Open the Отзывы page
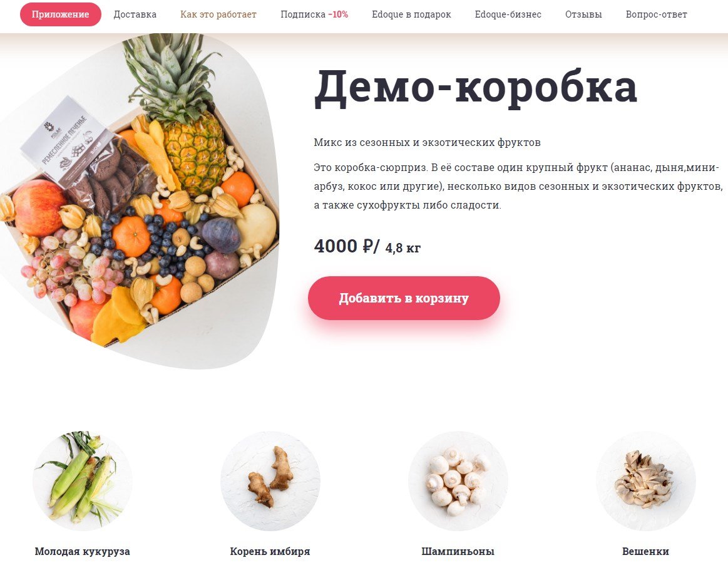Image resolution: width=728 pixels, height=565 pixels. pyautogui.click(x=583, y=14)
